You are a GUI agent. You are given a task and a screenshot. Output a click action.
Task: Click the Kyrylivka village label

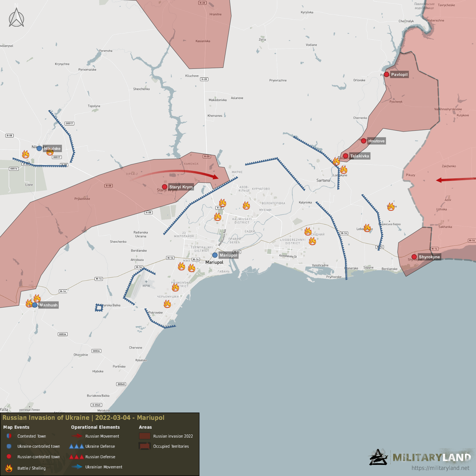click(307, 12)
